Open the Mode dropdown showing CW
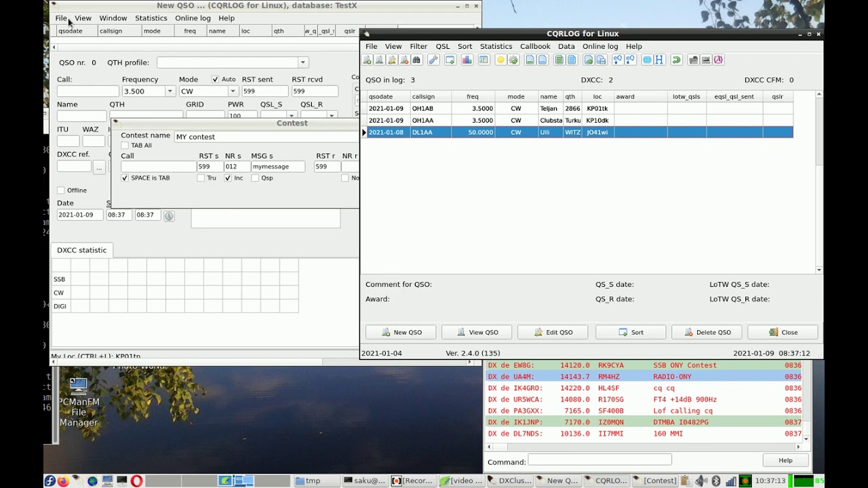 tap(233, 91)
